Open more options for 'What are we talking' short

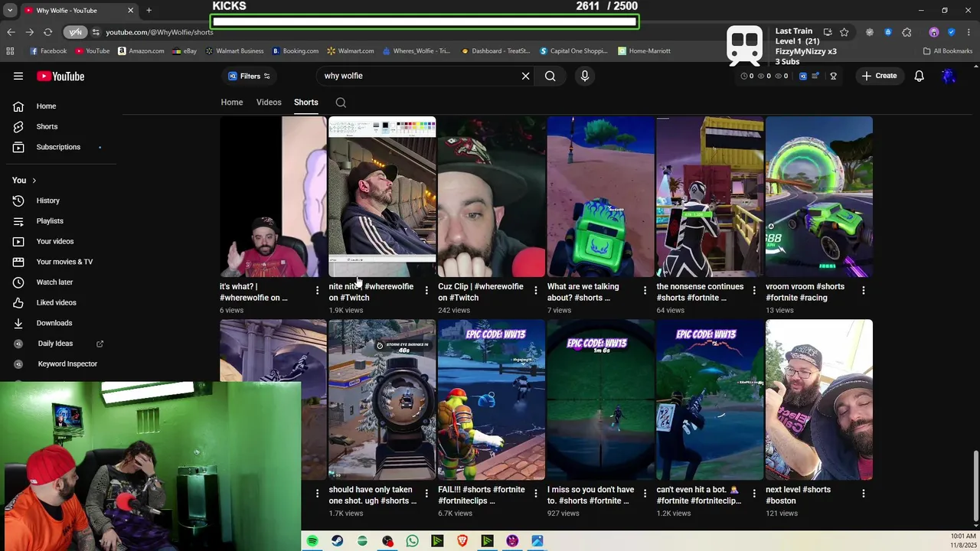coord(645,291)
